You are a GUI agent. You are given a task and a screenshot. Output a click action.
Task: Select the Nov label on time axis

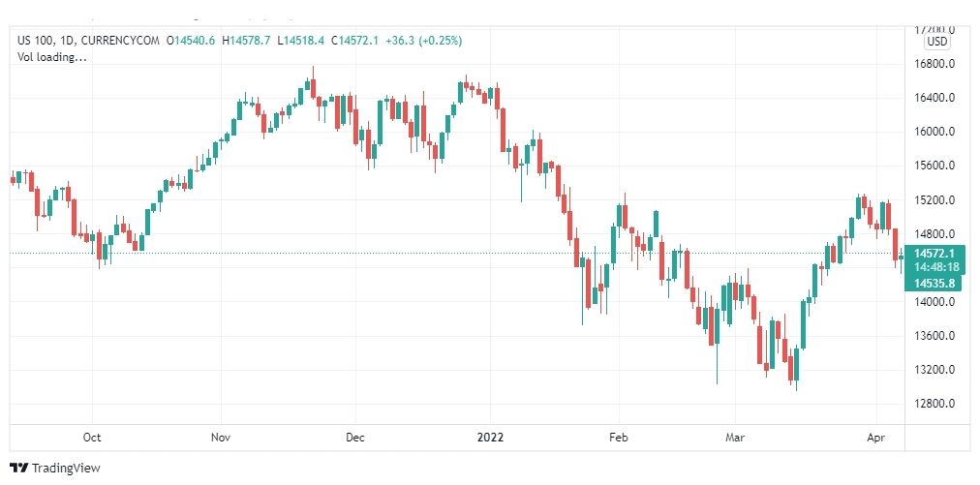coord(221,437)
